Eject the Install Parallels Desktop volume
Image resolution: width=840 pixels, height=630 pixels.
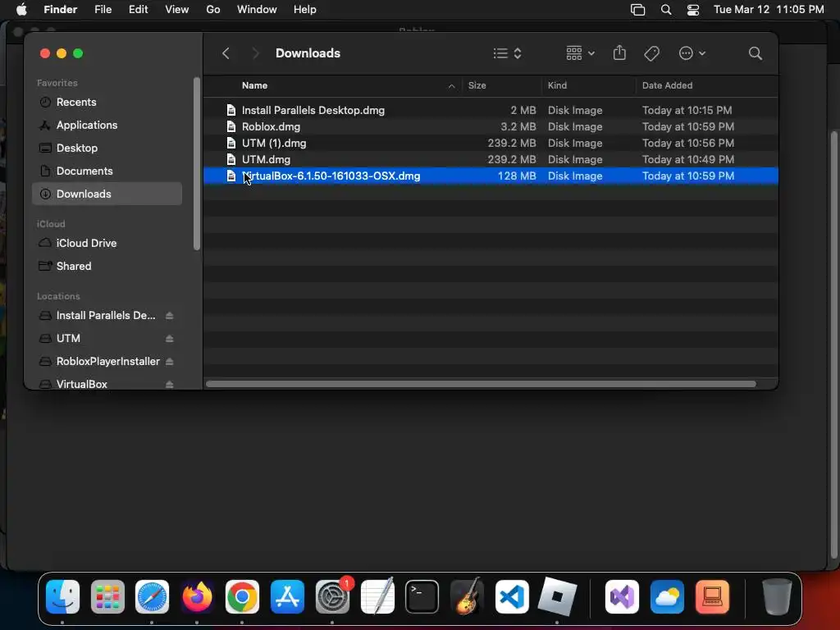tap(169, 316)
